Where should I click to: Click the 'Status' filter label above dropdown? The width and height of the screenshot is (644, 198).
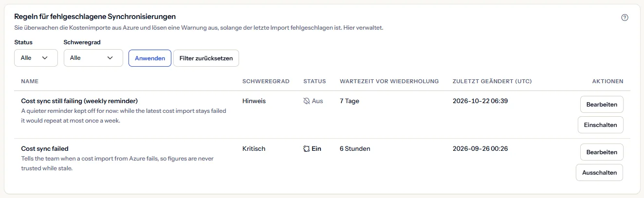[23, 43]
